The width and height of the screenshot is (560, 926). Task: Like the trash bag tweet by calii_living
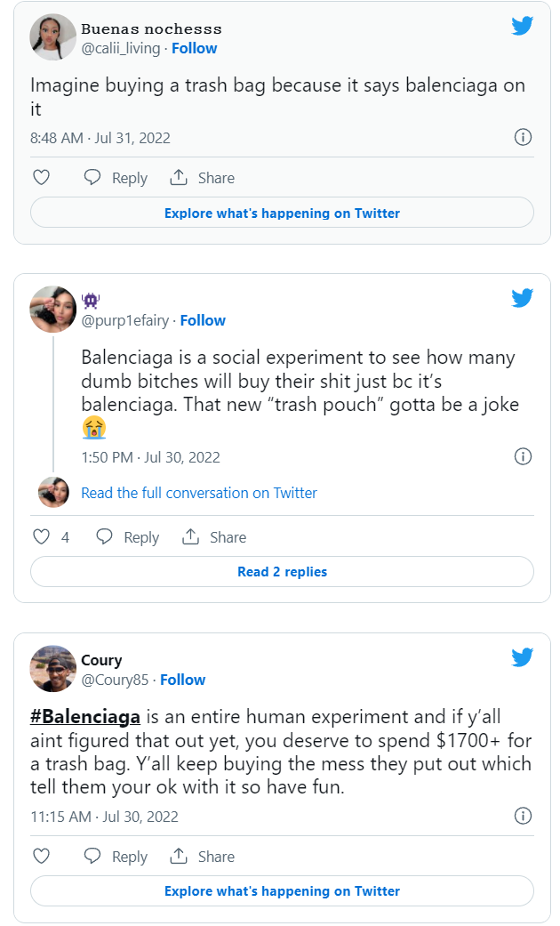point(41,178)
